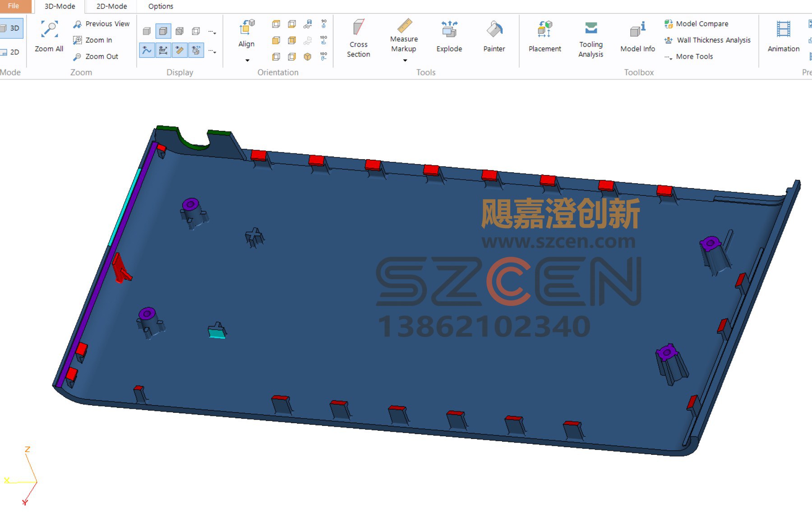812x512 pixels.
Task: Open Model Info panel
Action: tap(637, 28)
